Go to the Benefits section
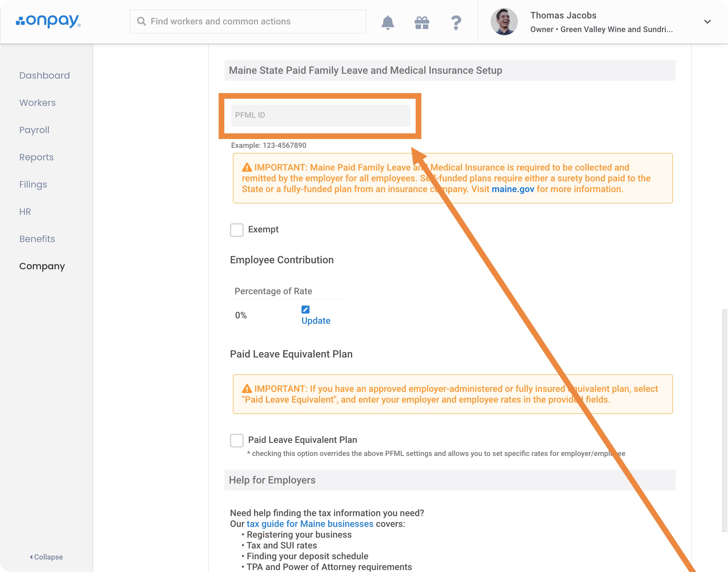Viewport: 728px width, 572px height. (37, 239)
